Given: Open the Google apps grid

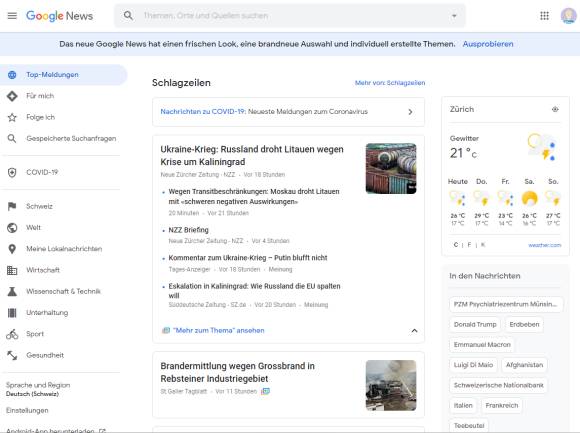Looking at the screenshot, I should [x=544, y=16].
